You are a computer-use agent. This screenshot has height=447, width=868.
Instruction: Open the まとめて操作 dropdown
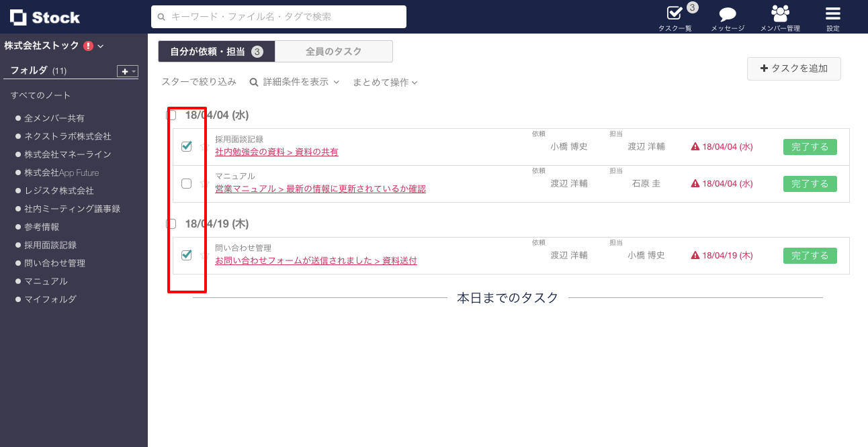point(384,81)
